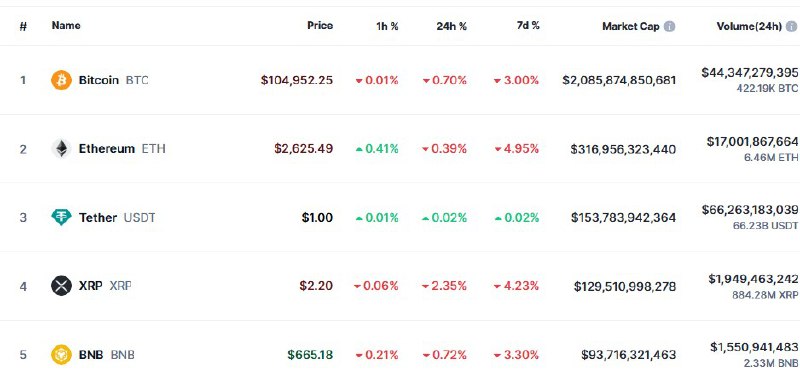This screenshot has height=388, width=800.
Task: Sort by the 1h % column header
Action: (x=387, y=26)
